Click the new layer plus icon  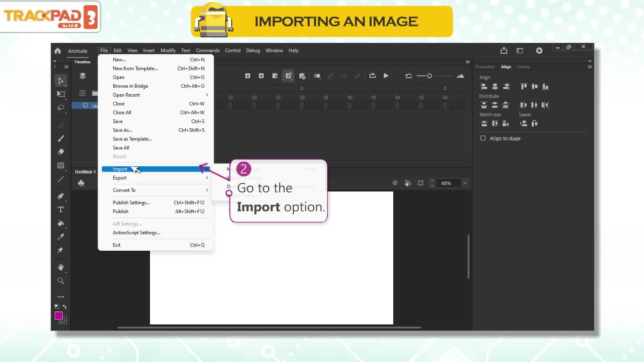click(82, 93)
